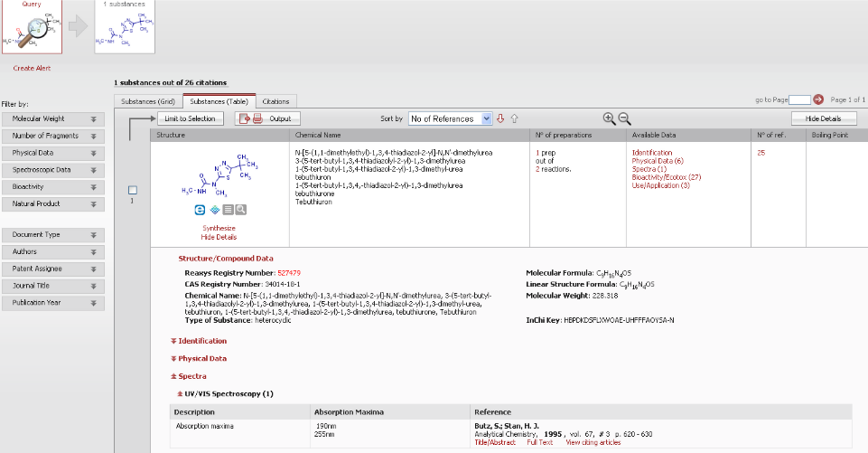This screenshot has height=453, width=868.
Task: Collapse the UV/VIS Spectroscopy (1) subsection
Action: 225,394
